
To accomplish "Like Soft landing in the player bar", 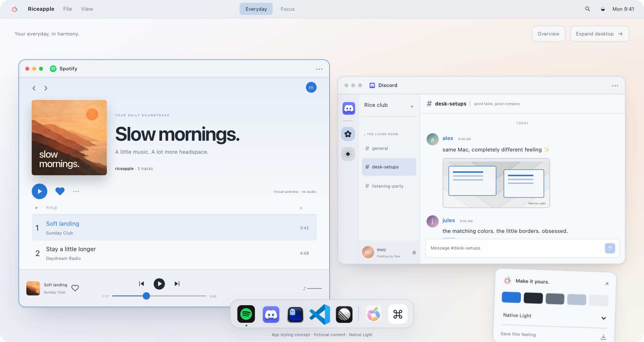I will click(75, 288).
